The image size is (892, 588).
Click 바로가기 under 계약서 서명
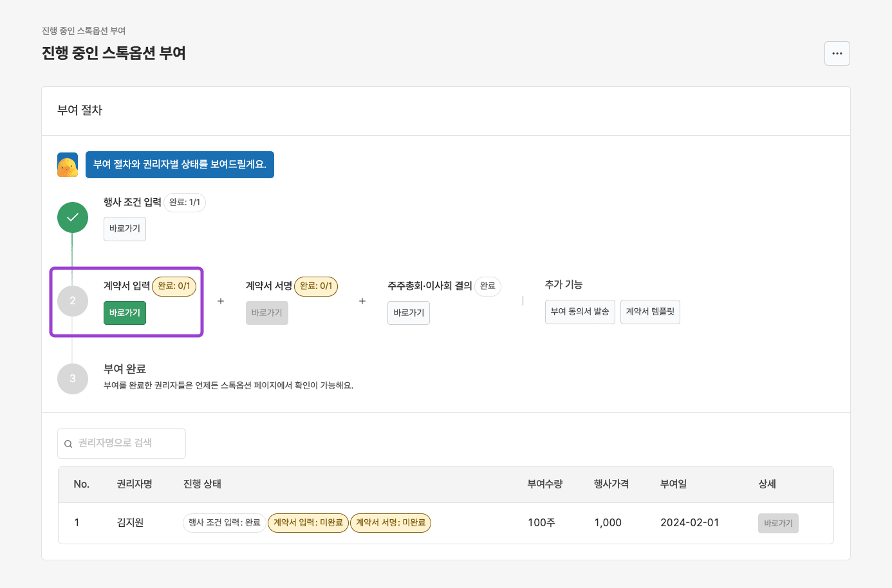266,313
